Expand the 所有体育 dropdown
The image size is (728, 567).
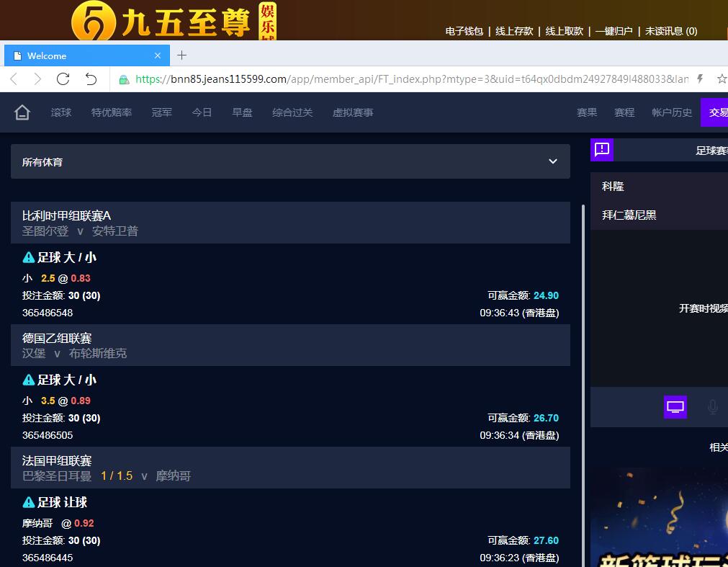pyautogui.click(x=290, y=161)
